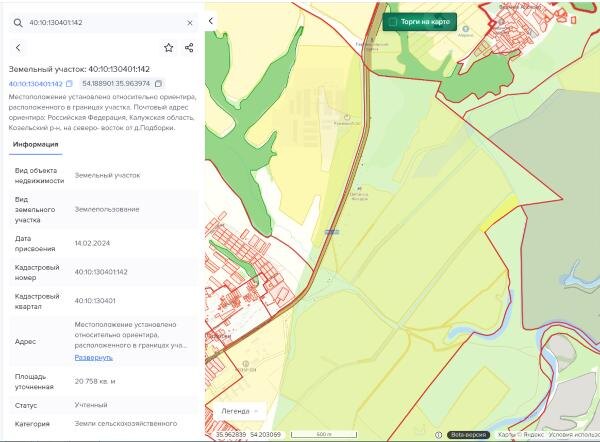
Task: Copy coordinates 54.188901 35.963974 with copy icon
Action: [x=158, y=83]
